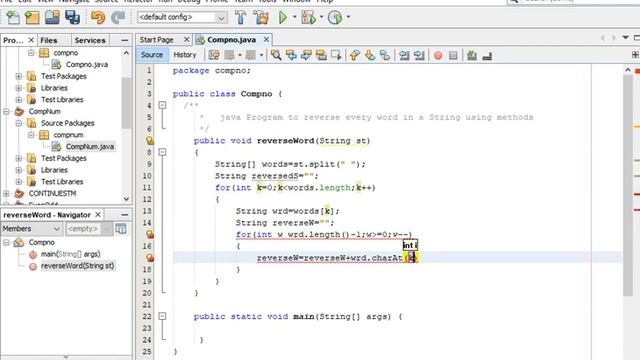Open the Members dropdown in Navigator
Screen dimensions: 640x360
(31, 229)
